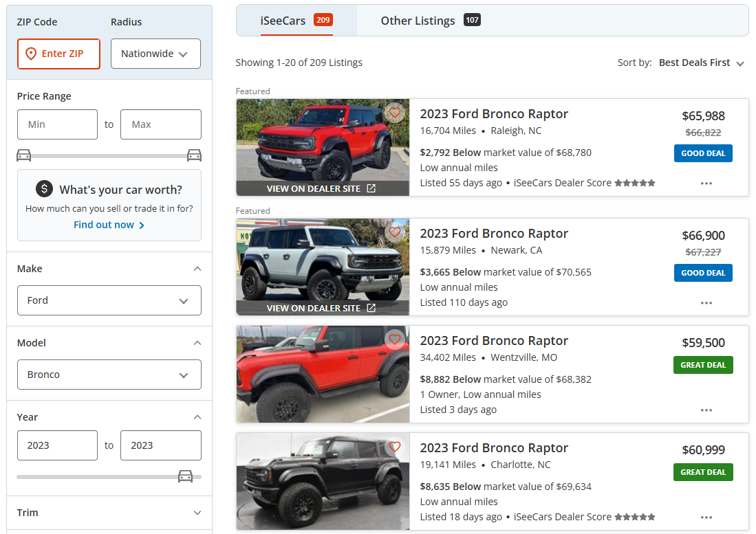Click the 209 count badge on iSeeCars tab
756x534 pixels.
(x=323, y=20)
